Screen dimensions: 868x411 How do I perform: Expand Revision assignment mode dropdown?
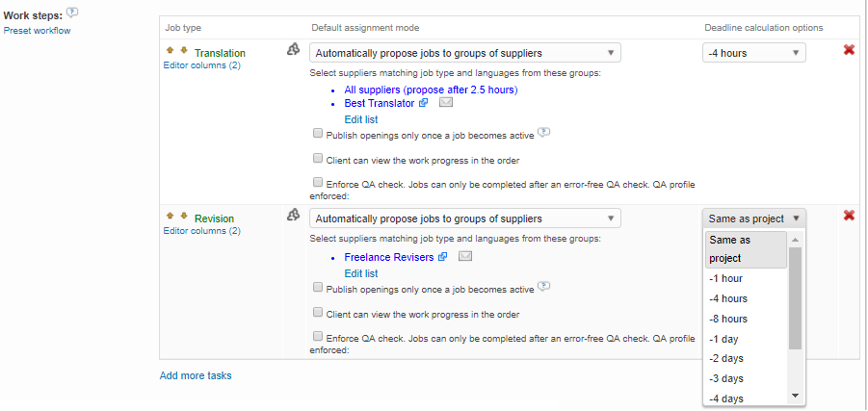pos(465,218)
